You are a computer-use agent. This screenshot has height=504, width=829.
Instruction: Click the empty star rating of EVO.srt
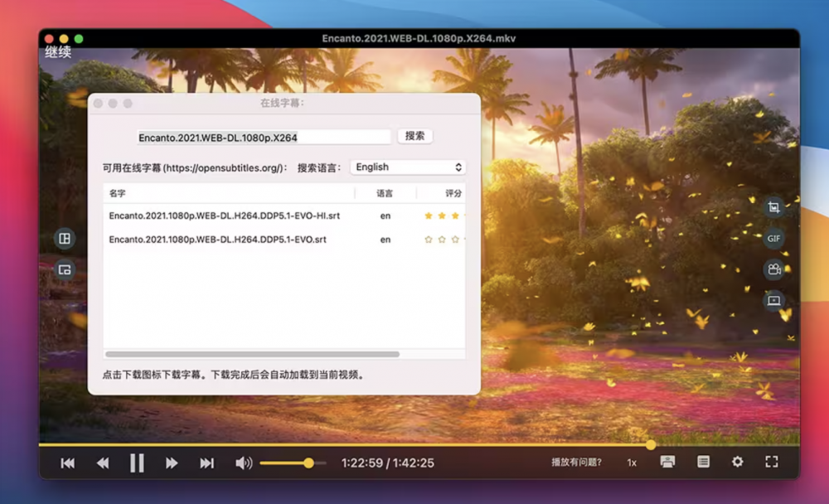tap(444, 240)
